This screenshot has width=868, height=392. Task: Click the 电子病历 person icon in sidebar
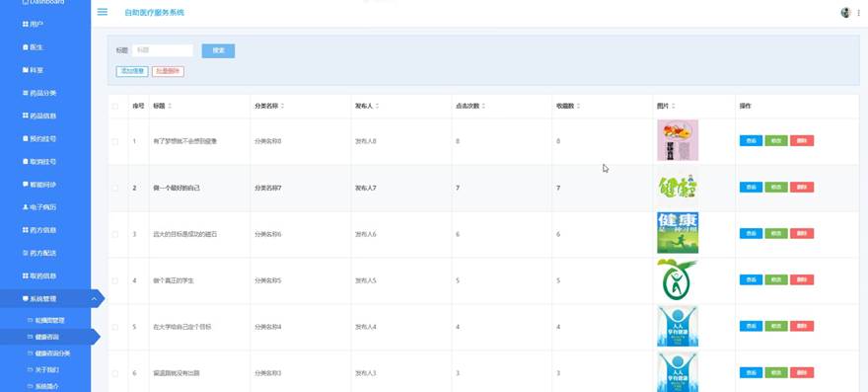pos(26,207)
